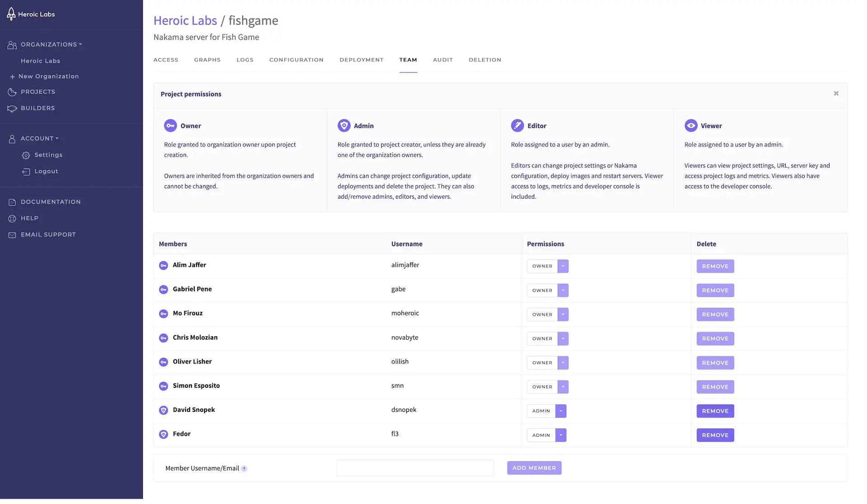The width and height of the screenshot is (867, 504).
Task: Click the Member Username/Email input field
Action: 415,467
